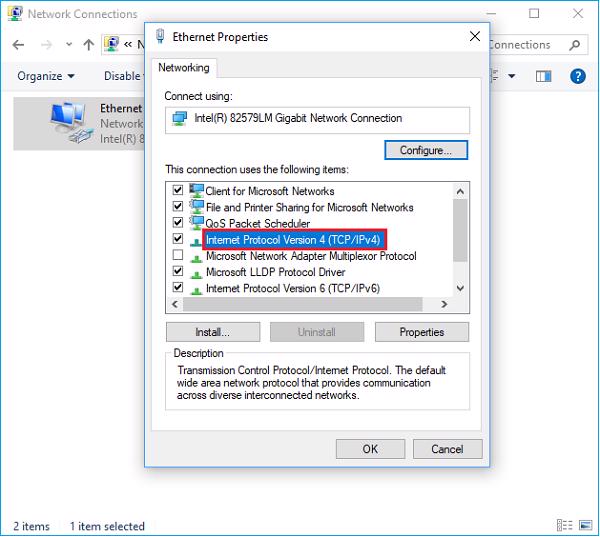Close the Ethernet Properties dialog

474,36
